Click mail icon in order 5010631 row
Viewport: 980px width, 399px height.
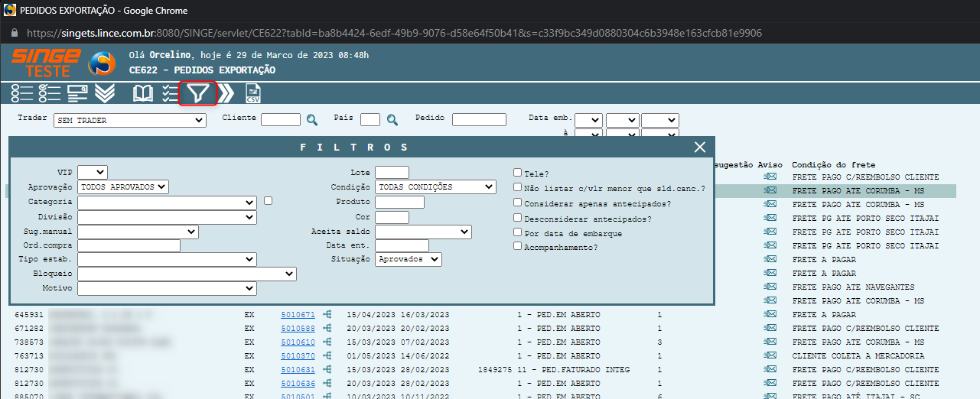(770, 369)
